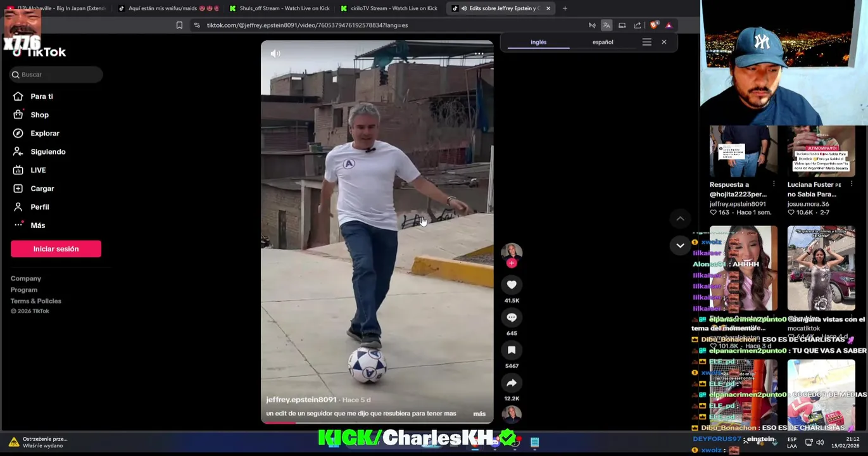The height and width of the screenshot is (456, 868).
Task: Expand the caption with the más link
Action: pyautogui.click(x=479, y=414)
